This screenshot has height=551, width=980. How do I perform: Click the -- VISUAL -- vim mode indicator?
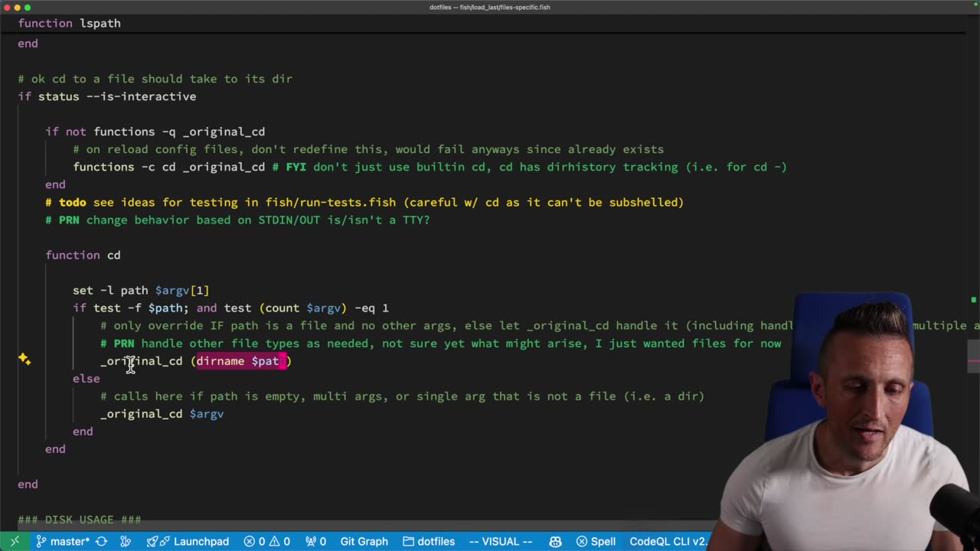pos(500,541)
